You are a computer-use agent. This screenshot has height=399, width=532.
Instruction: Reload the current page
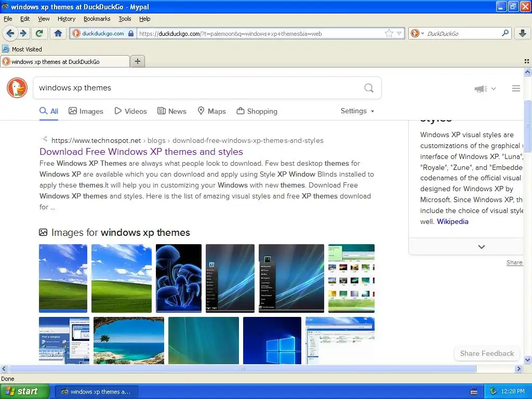click(39, 33)
